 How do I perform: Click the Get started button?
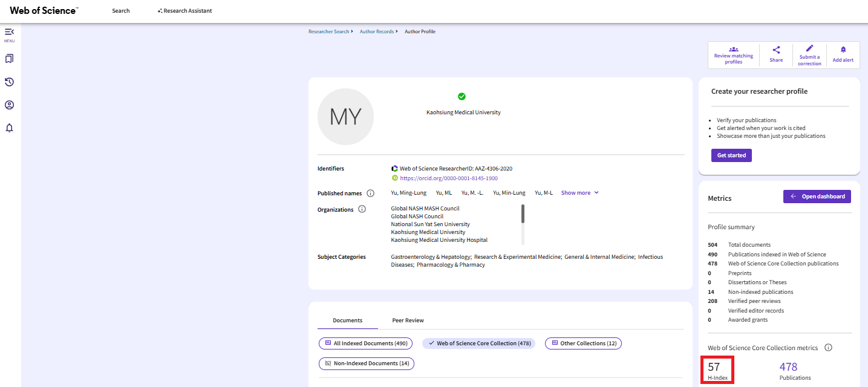(x=731, y=155)
